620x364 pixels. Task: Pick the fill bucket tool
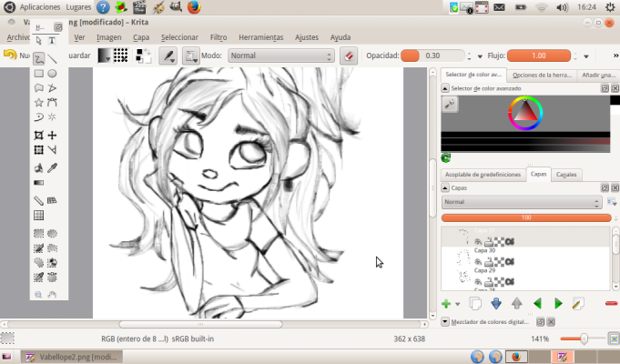pos(39,168)
